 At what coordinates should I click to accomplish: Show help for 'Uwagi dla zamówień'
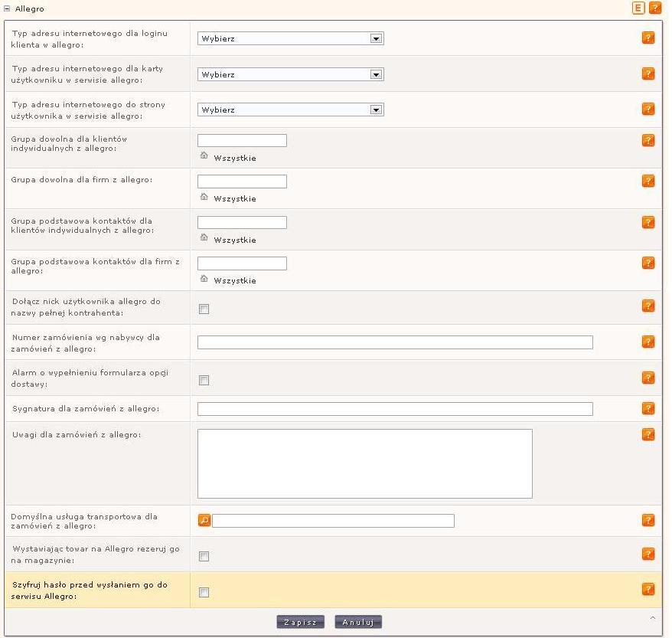pyautogui.click(x=648, y=434)
